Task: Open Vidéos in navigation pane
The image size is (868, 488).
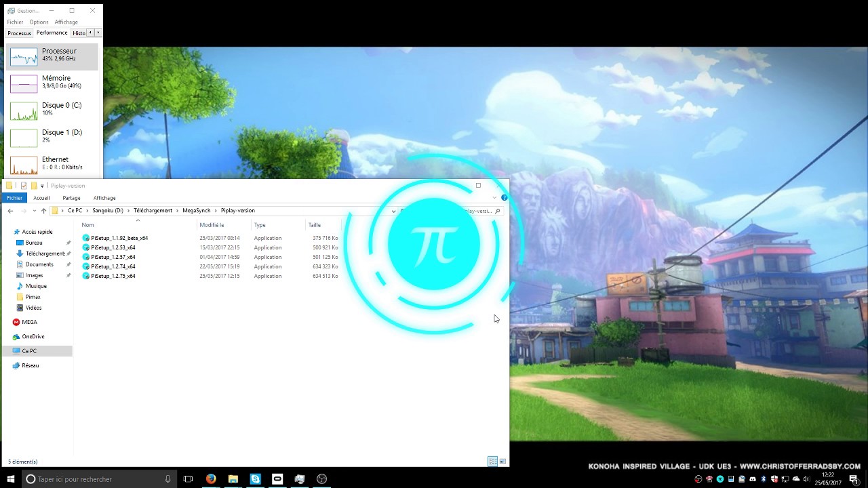Action: click(x=33, y=308)
